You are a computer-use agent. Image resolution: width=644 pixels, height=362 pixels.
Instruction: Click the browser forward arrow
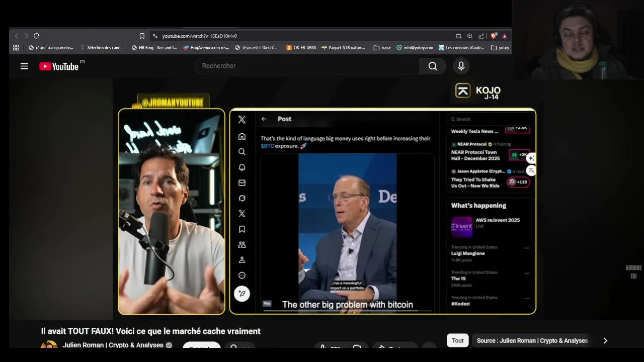[x=26, y=36]
